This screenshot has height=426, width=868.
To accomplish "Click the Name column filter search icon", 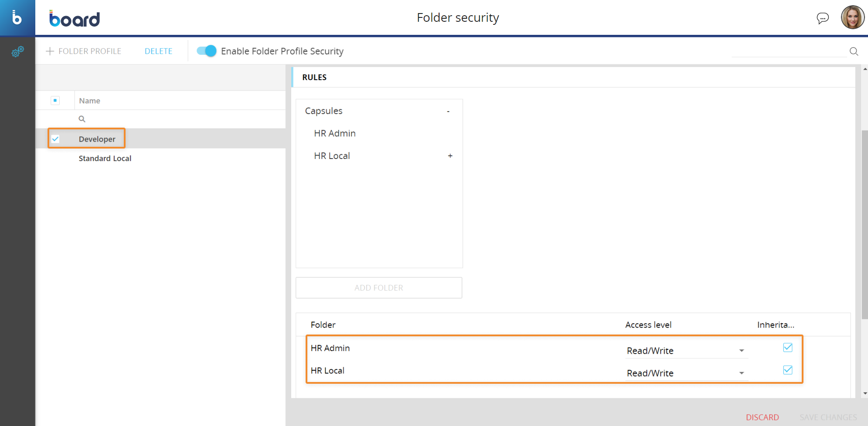I will pyautogui.click(x=82, y=119).
